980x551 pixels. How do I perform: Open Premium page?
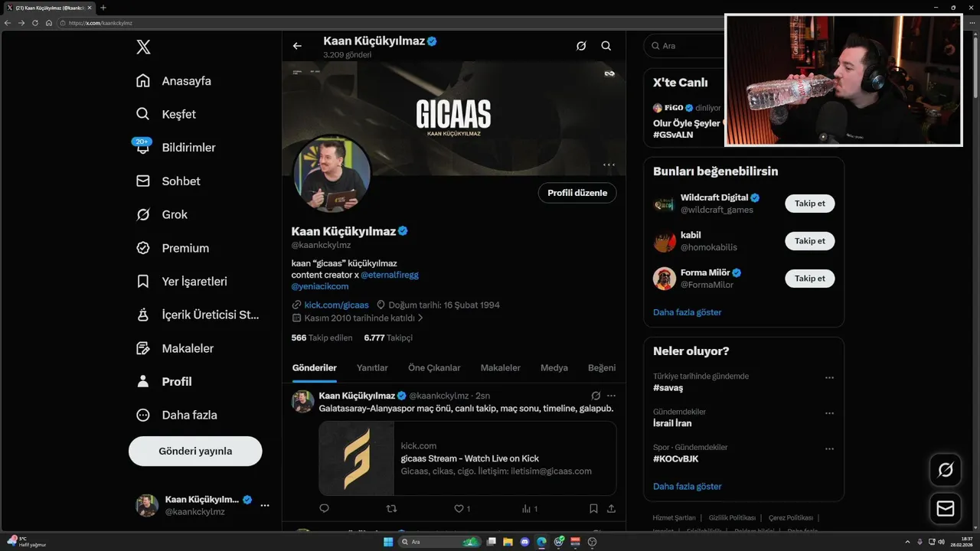click(172, 248)
